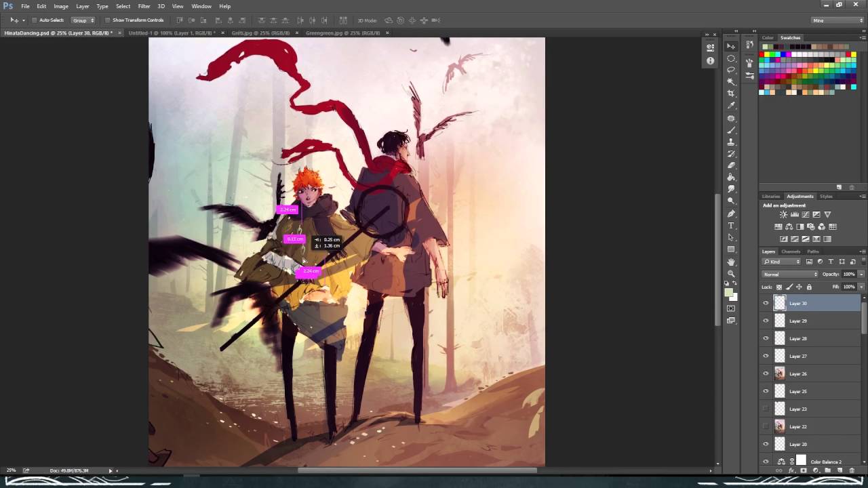Click the foreground color swatch

pyautogui.click(x=729, y=293)
